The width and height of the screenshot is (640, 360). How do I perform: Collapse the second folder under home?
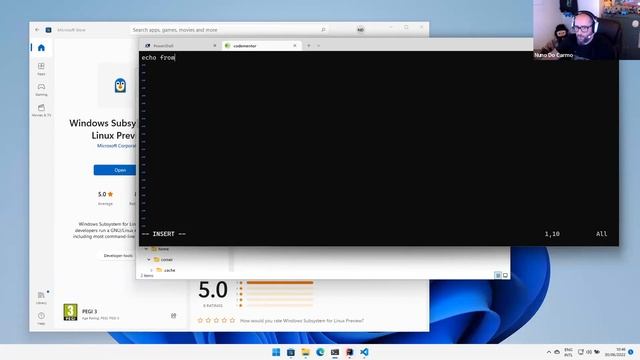pyautogui.click(x=149, y=260)
